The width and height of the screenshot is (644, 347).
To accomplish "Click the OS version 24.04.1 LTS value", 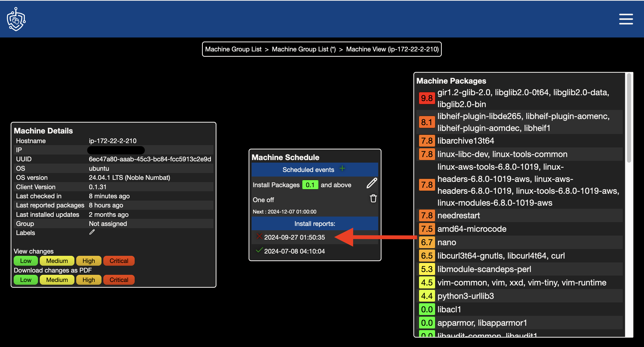I will [x=129, y=178].
